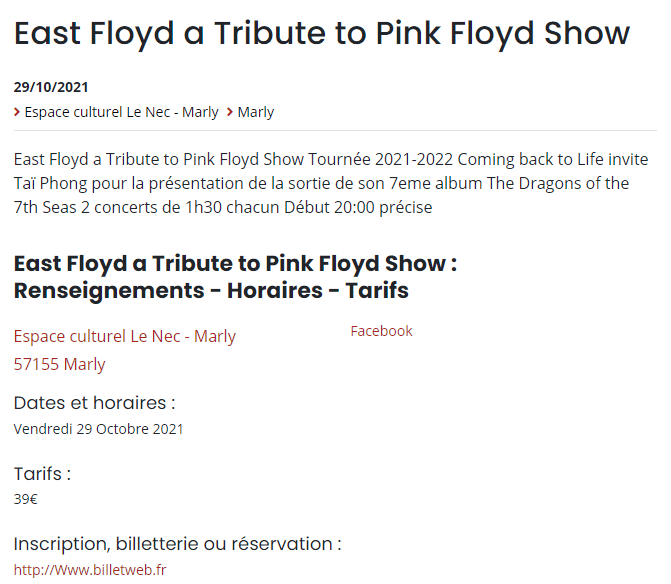Open the billetweb.fr ticketing link

pos(90,570)
